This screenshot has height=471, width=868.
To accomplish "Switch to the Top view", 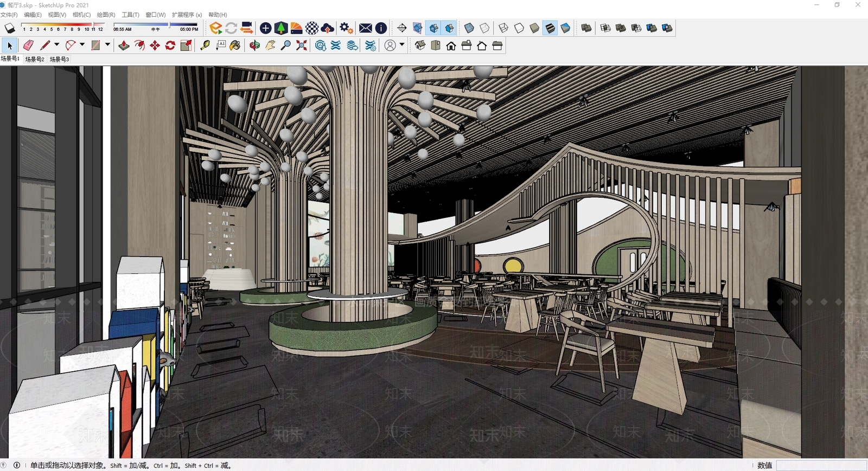I will click(436, 46).
